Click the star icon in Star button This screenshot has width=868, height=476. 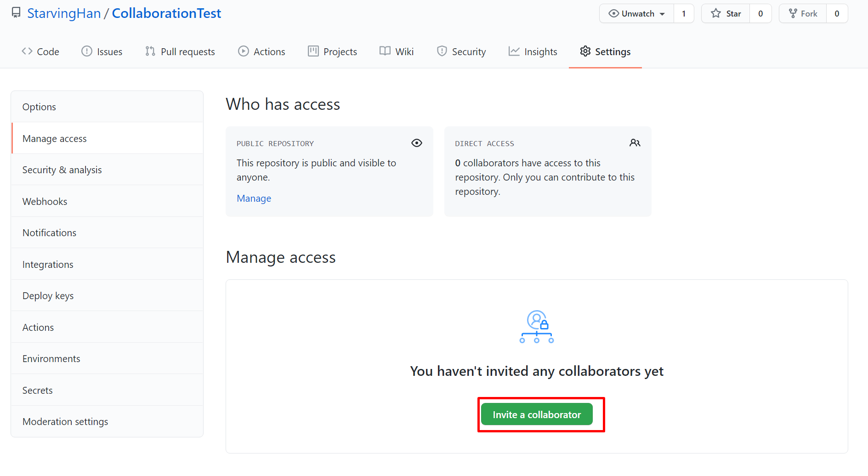[716, 13]
